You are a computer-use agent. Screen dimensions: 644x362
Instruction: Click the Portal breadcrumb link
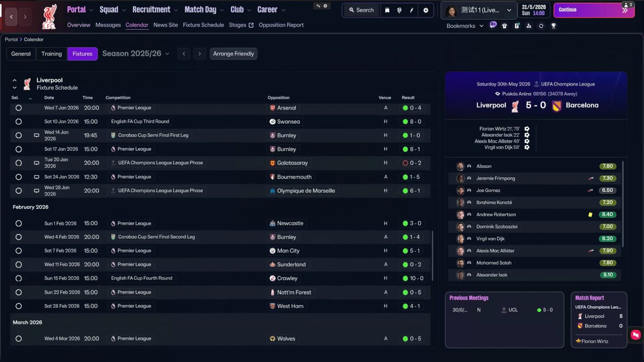(x=12, y=39)
